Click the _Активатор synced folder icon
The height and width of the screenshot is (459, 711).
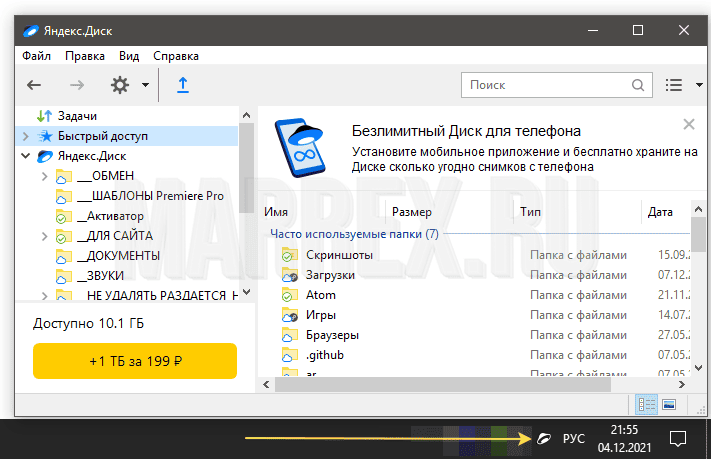[x=63, y=216]
